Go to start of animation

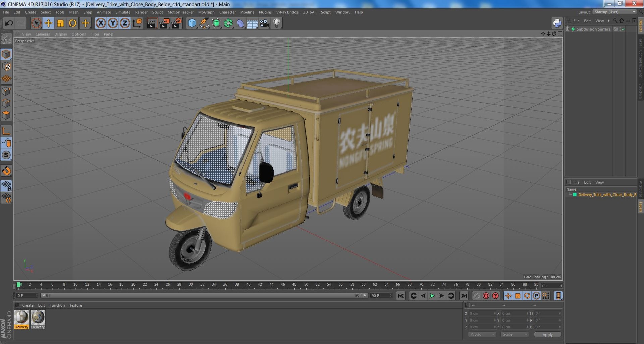[401, 296]
